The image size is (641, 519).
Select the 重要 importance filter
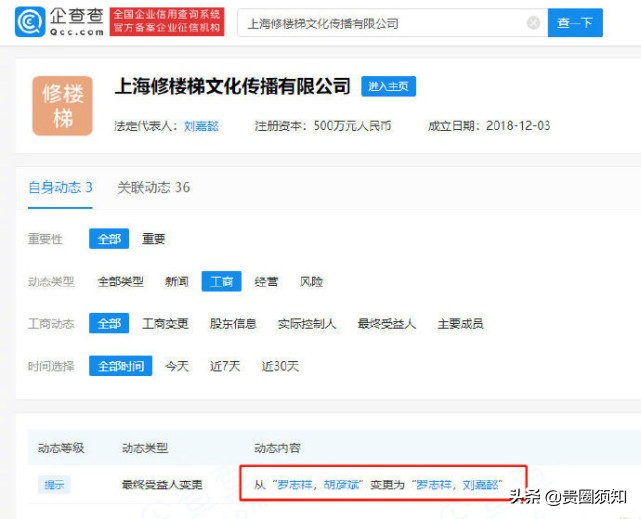point(153,239)
